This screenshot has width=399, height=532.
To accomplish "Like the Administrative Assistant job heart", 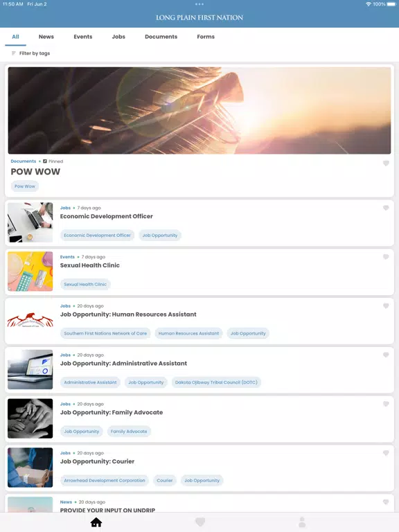I will (x=386, y=355).
